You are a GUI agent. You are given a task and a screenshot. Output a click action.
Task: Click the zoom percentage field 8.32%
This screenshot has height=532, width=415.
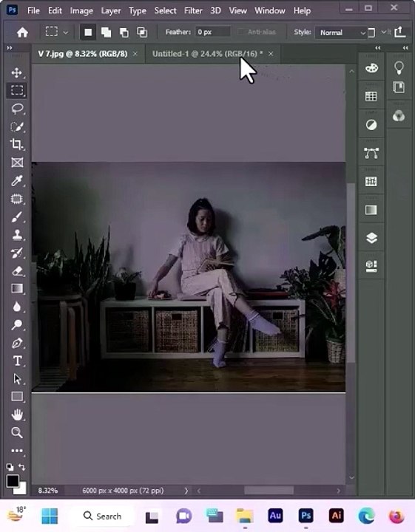48,491
